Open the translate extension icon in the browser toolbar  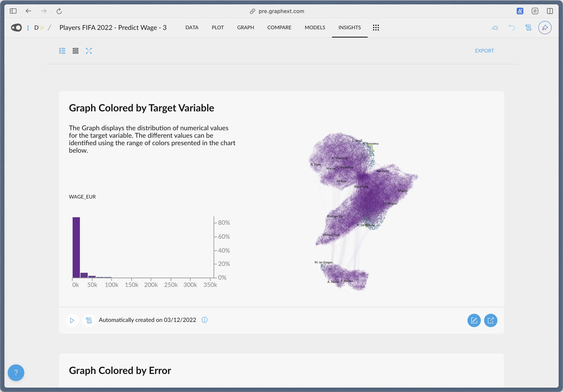click(x=520, y=11)
